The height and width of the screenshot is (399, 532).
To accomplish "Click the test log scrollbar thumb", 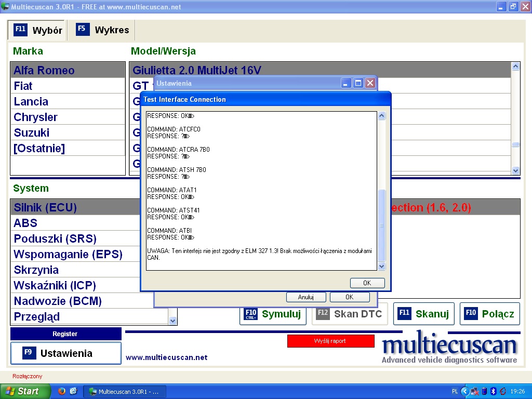I will [x=382, y=225].
